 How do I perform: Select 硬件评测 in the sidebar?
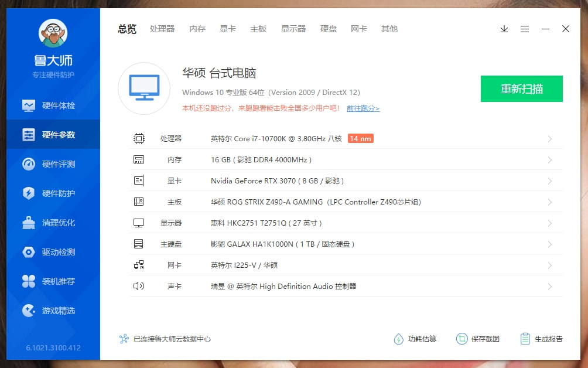[53, 163]
